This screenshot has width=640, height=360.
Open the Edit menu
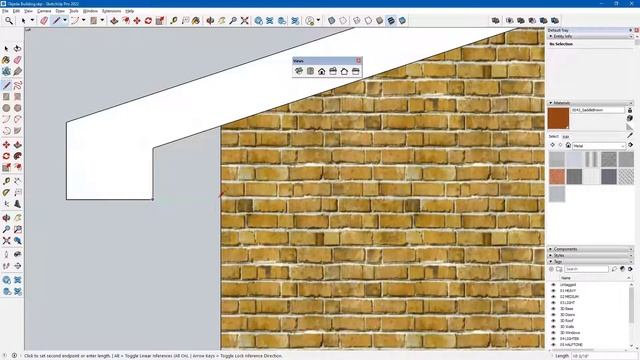pyautogui.click(x=16, y=11)
